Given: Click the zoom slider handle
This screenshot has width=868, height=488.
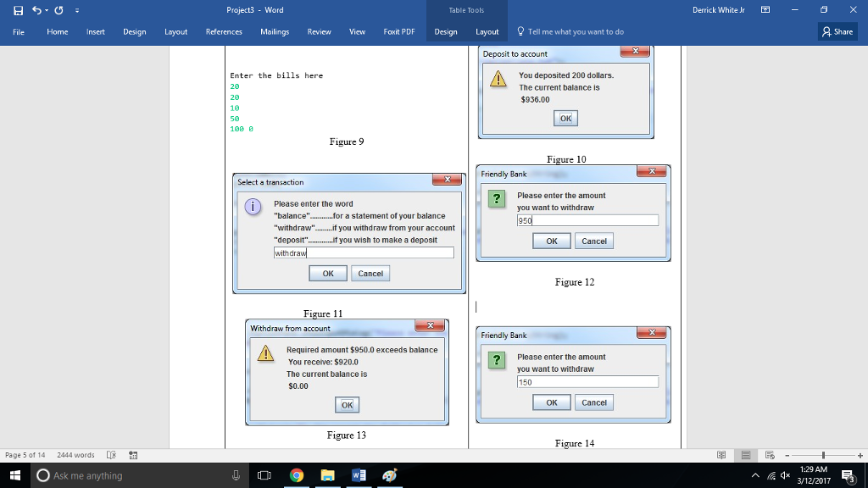Looking at the screenshot, I should coord(823,455).
